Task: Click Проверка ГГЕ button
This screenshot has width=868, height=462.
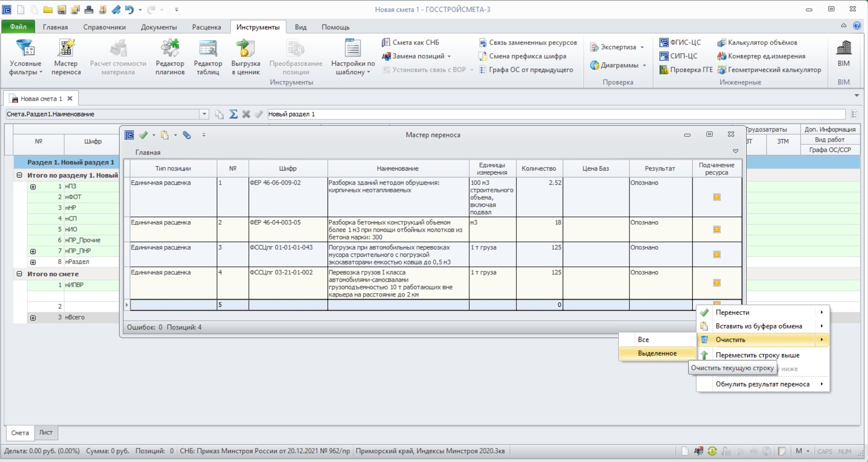Action: 686,70
